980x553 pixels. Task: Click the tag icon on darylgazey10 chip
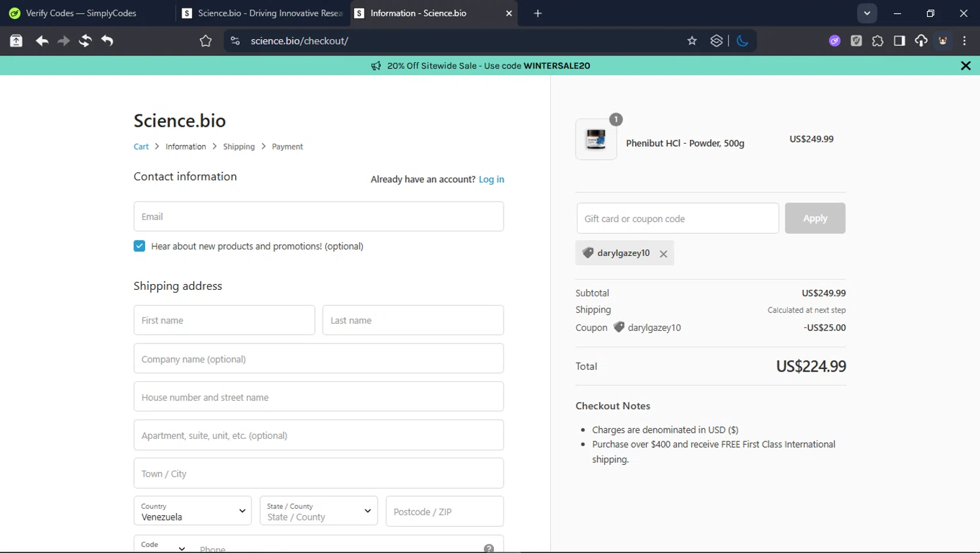pos(588,253)
